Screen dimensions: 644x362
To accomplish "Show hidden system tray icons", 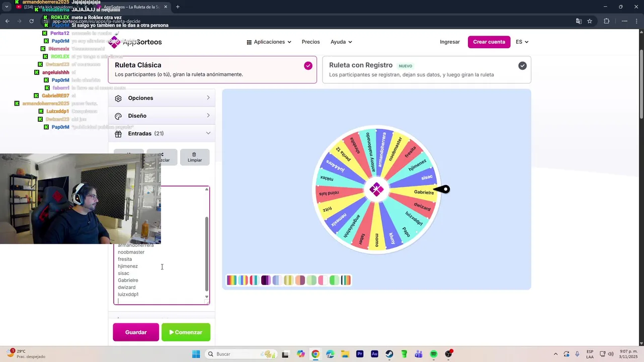I will click(555, 354).
